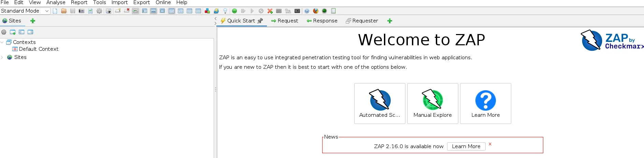Screen dimensions: 644x158
Task: Click the Snapshot Session camera icon
Action: (x=82, y=11)
